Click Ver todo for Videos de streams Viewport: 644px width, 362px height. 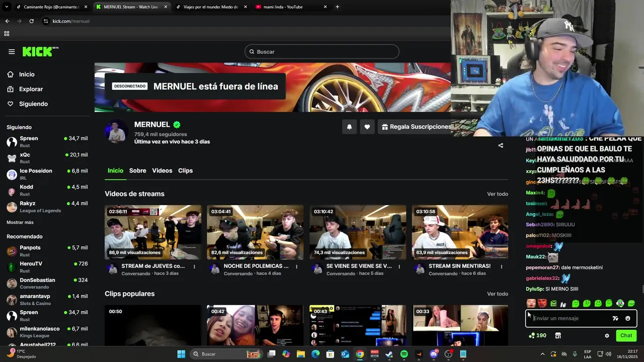click(x=498, y=194)
